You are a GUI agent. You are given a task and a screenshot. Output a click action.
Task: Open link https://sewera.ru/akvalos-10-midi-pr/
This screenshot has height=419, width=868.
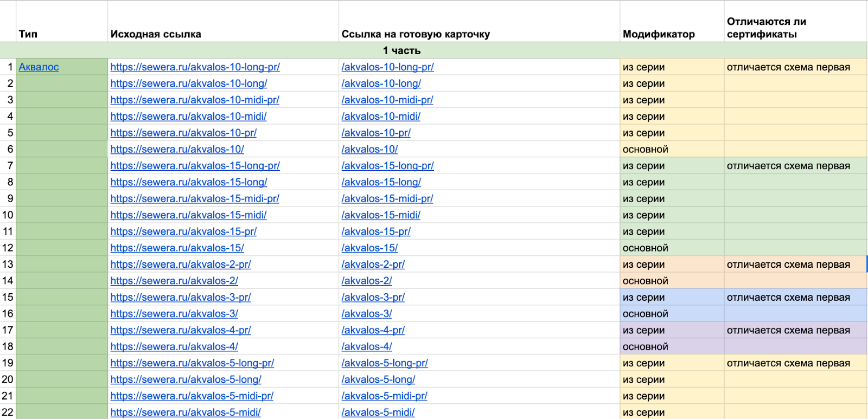click(x=195, y=100)
